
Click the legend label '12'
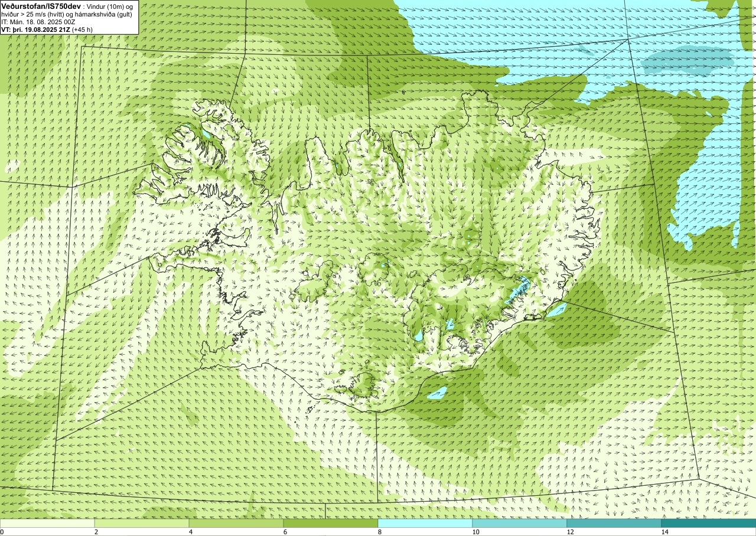click(x=570, y=532)
